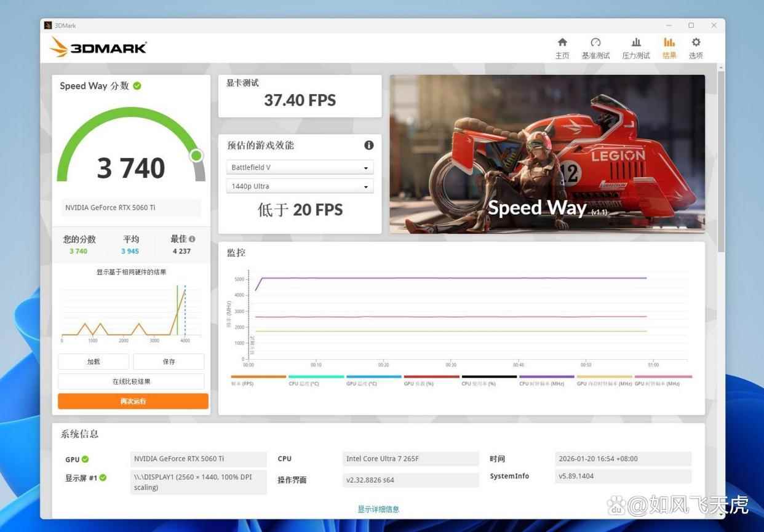Click the 2026-01-20 16:54 +08:00 time field
This screenshot has height=532, width=764.
[623, 459]
